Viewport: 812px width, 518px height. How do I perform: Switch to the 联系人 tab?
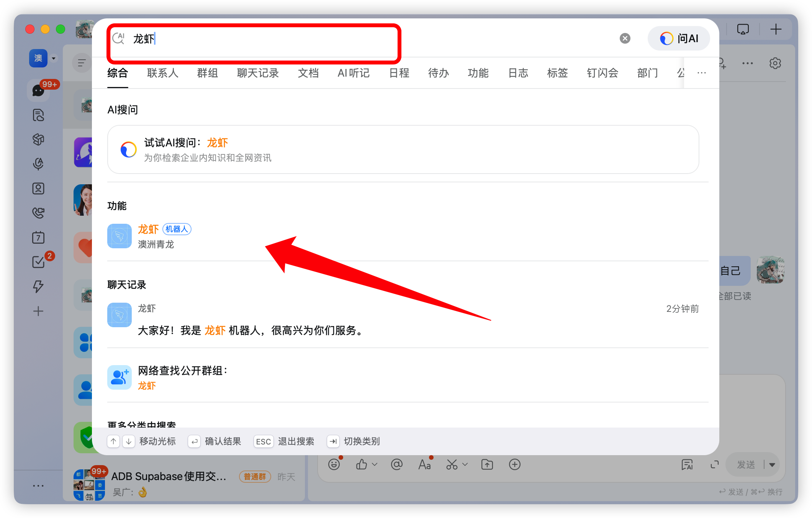[162, 73]
